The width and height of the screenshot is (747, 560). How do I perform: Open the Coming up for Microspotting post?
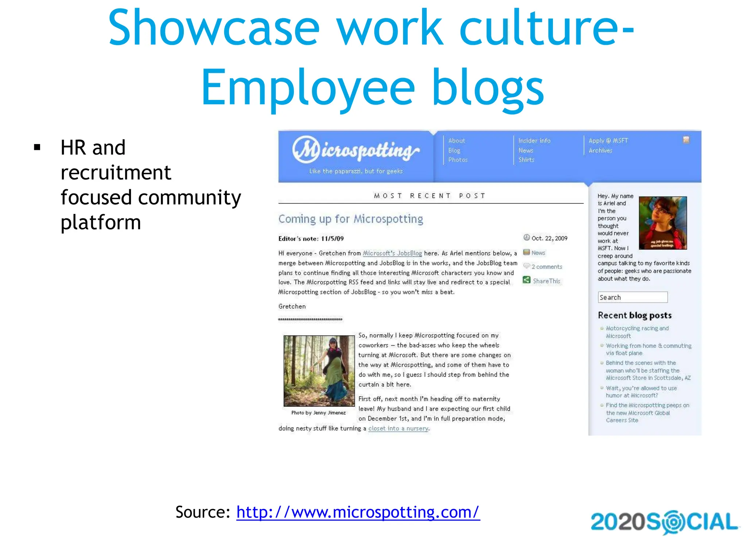point(351,219)
